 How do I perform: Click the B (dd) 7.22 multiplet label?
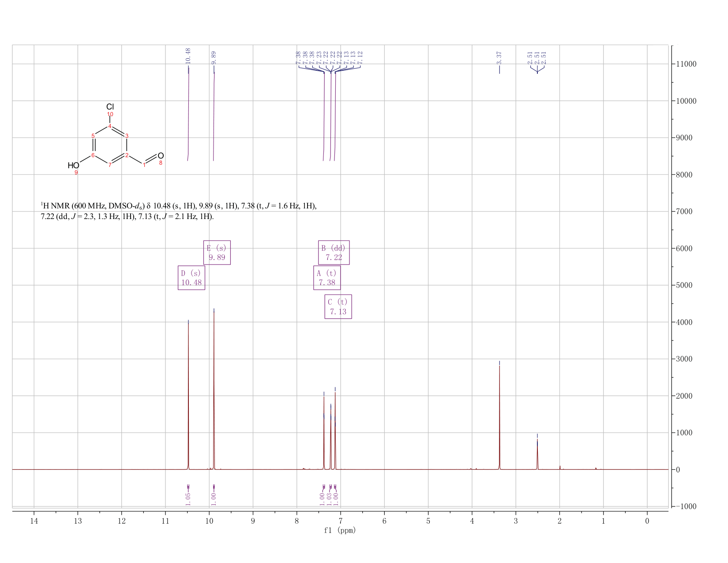pyautogui.click(x=334, y=253)
